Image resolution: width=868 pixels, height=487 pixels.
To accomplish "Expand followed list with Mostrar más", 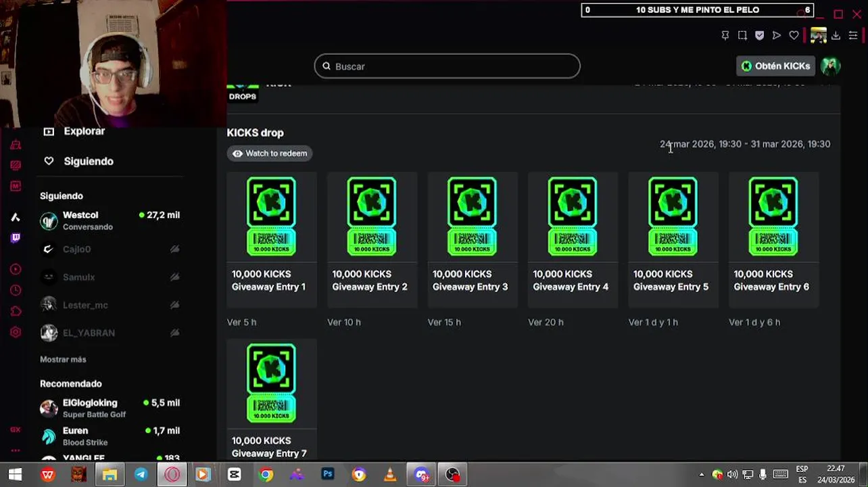I will pyautogui.click(x=63, y=359).
